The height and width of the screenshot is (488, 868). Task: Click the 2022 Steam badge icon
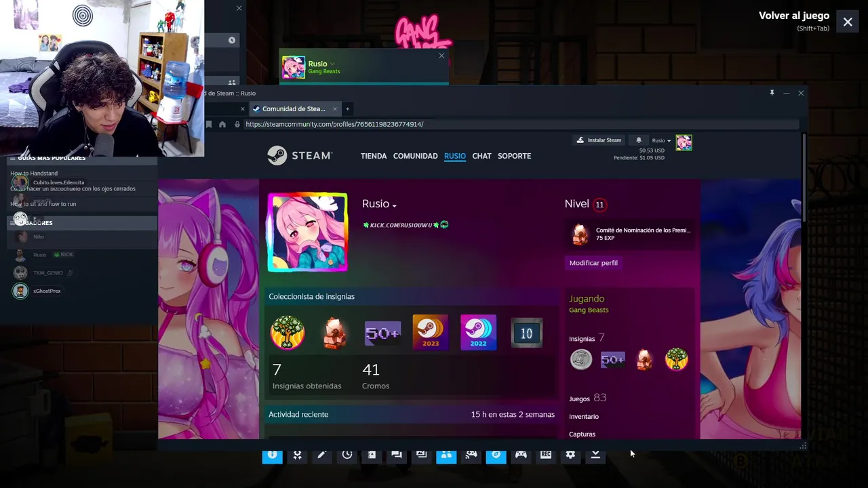pyautogui.click(x=478, y=333)
